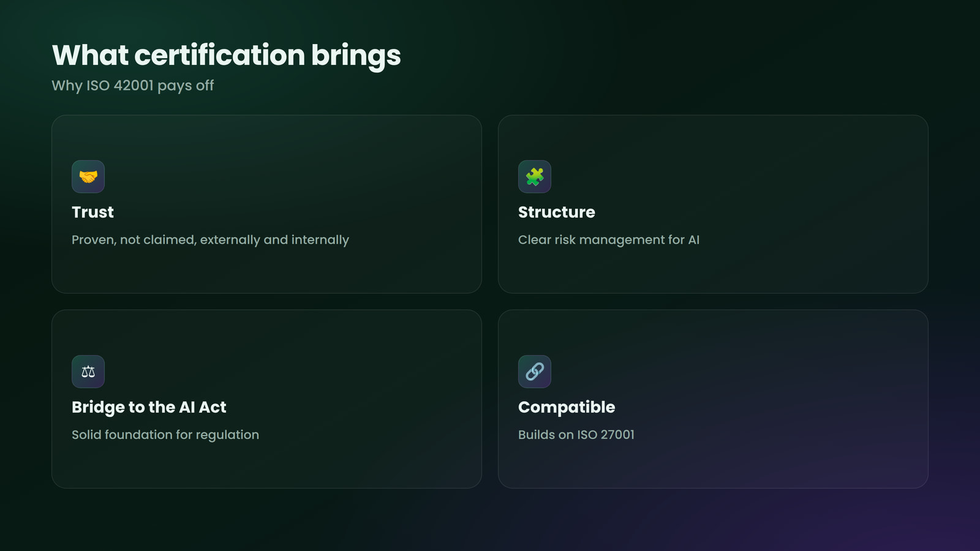
Task: Select the subtitle Why ISO 42001 pays off
Action: point(133,86)
